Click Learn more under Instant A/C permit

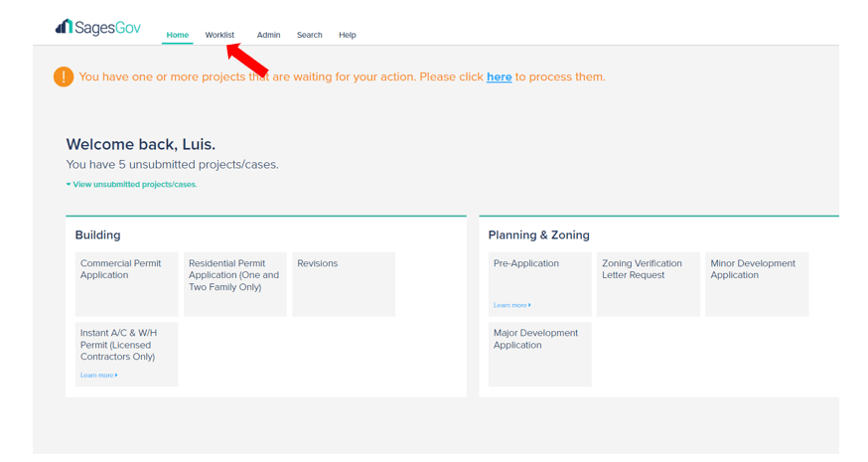(98, 376)
